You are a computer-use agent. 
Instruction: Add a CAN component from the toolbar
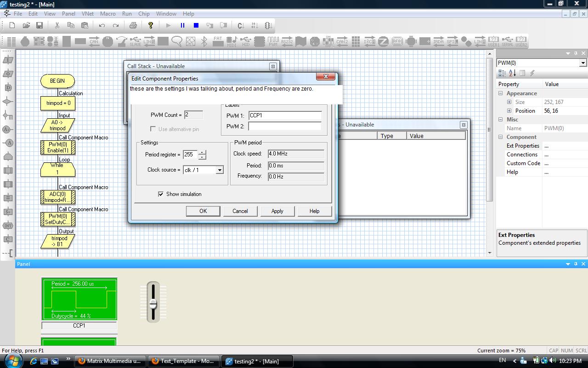click(x=94, y=41)
